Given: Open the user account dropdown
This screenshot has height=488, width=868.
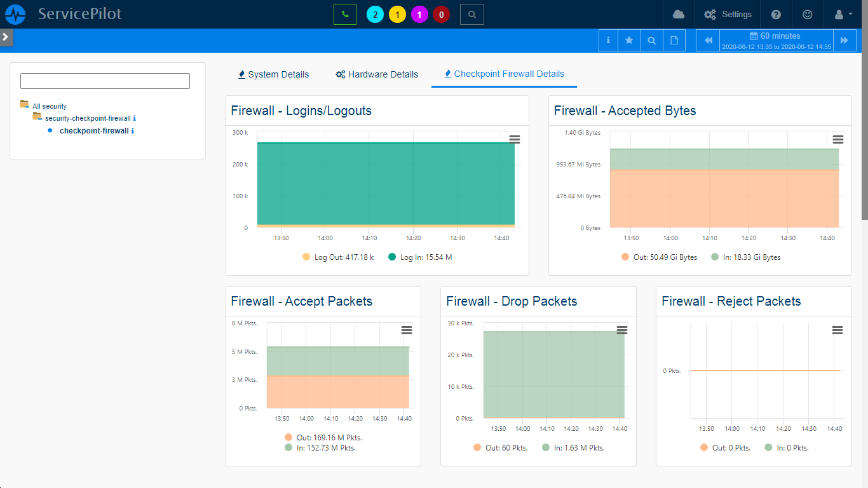Looking at the screenshot, I should tap(842, 14).
